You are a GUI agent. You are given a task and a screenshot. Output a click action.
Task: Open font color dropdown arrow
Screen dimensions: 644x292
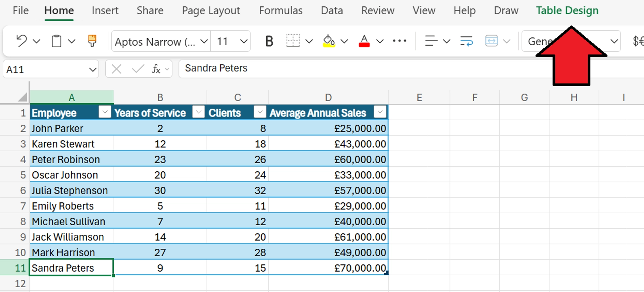point(380,41)
